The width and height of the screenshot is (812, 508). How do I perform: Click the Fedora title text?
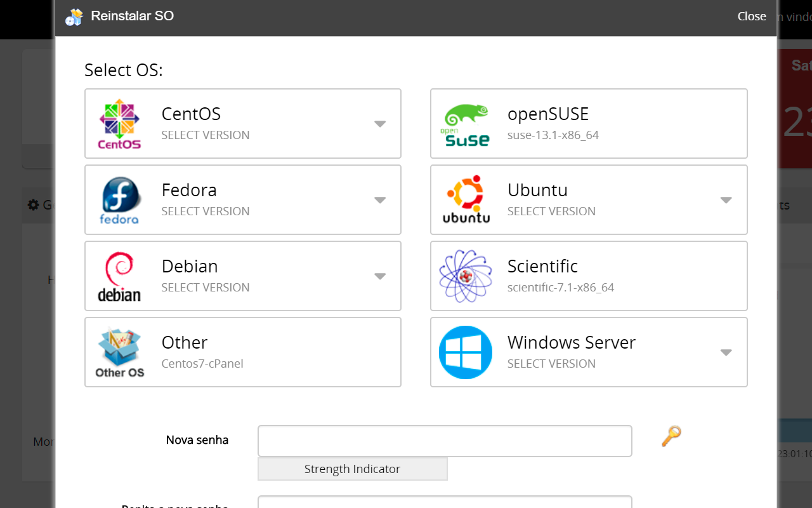[x=189, y=190]
